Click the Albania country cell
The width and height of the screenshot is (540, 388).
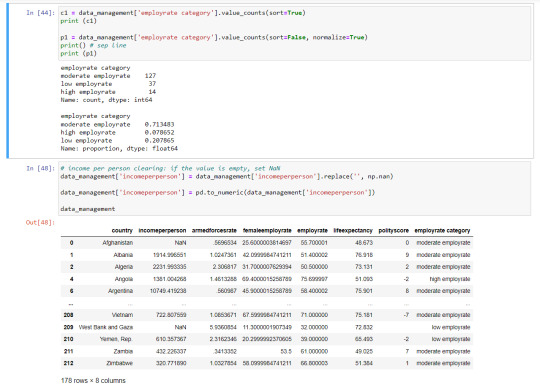(x=123, y=255)
